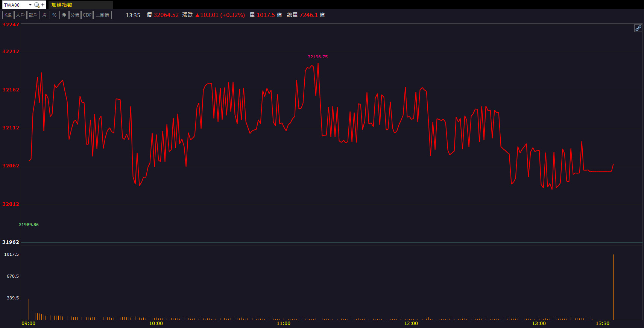Click the 31989.86 low price label
The height and width of the screenshot is (328, 644).
click(x=29, y=225)
